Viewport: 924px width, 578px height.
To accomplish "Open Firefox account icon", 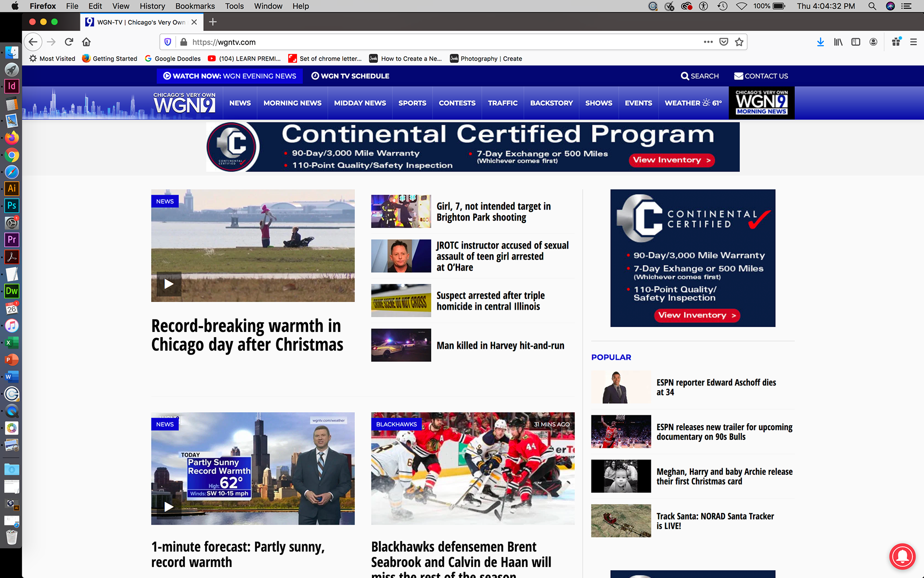I will (873, 42).
